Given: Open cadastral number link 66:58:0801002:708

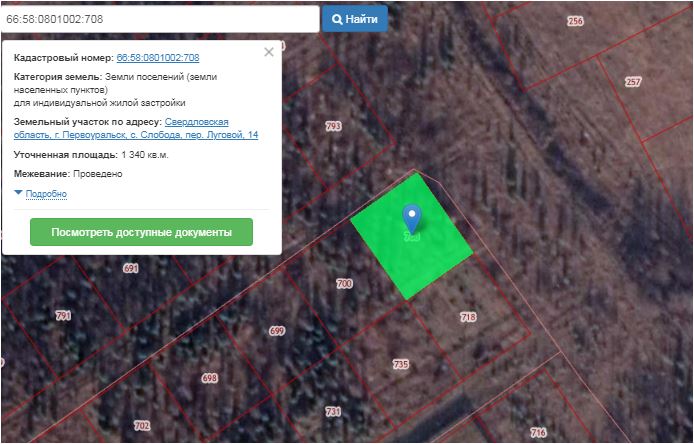Looking at the screenshot, I should pos(158,58).
